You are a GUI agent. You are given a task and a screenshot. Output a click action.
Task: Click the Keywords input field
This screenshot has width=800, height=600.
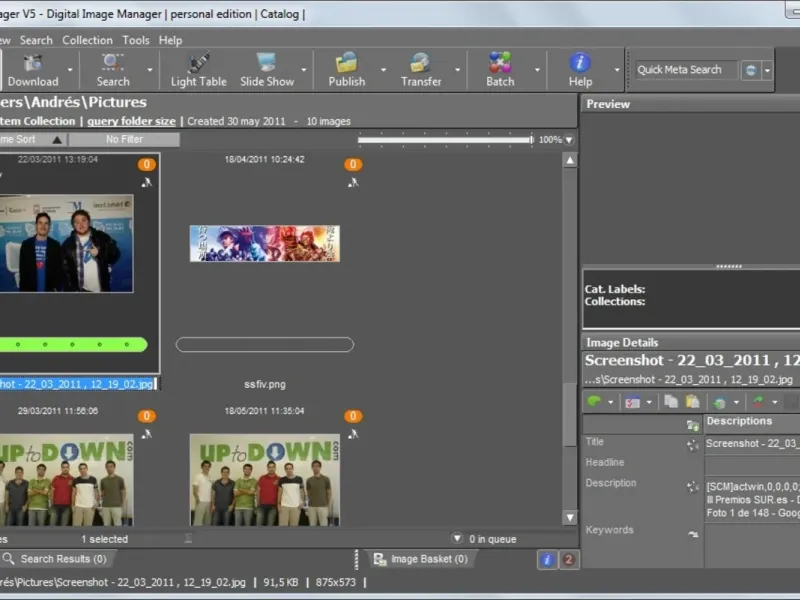pyautogui.click(x=752, y=545)
